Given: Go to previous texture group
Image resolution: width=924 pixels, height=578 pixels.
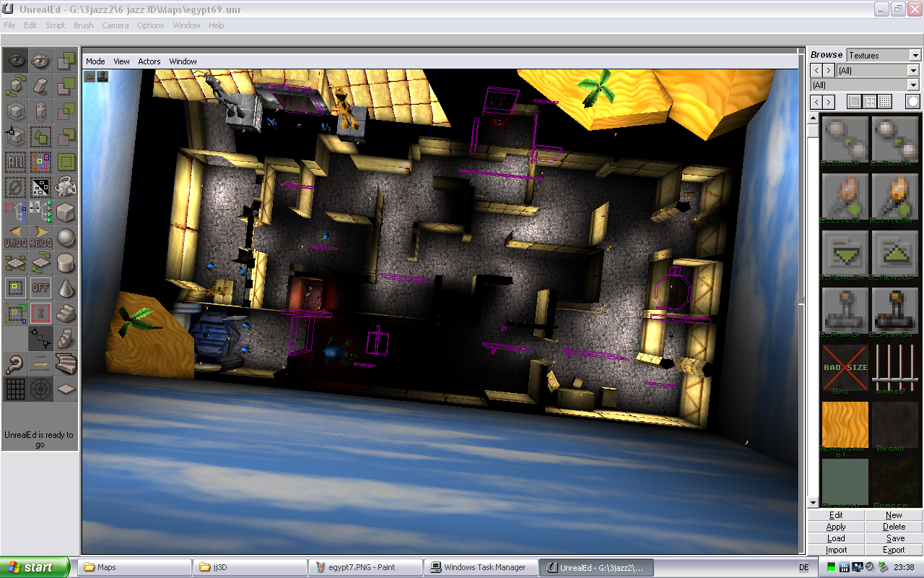Looking at the screenshot, I should 816,102.
